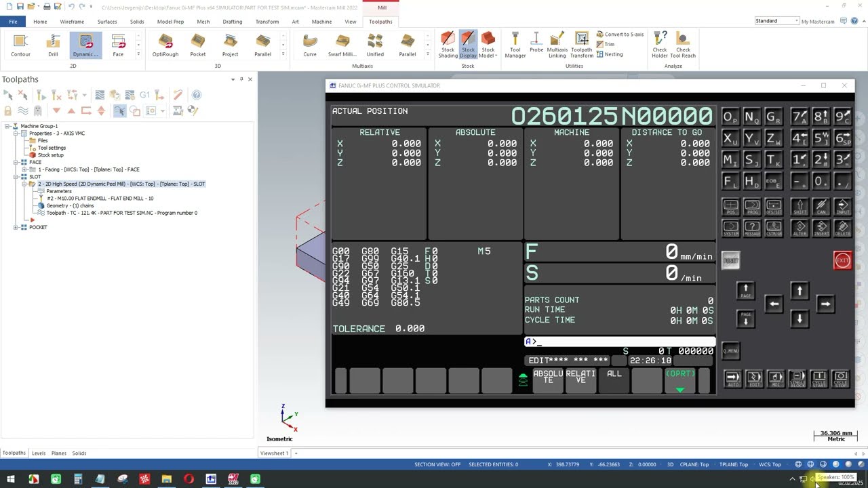
Task: Pick the OptiRough 3D toolpath
Action: point(165,45)
